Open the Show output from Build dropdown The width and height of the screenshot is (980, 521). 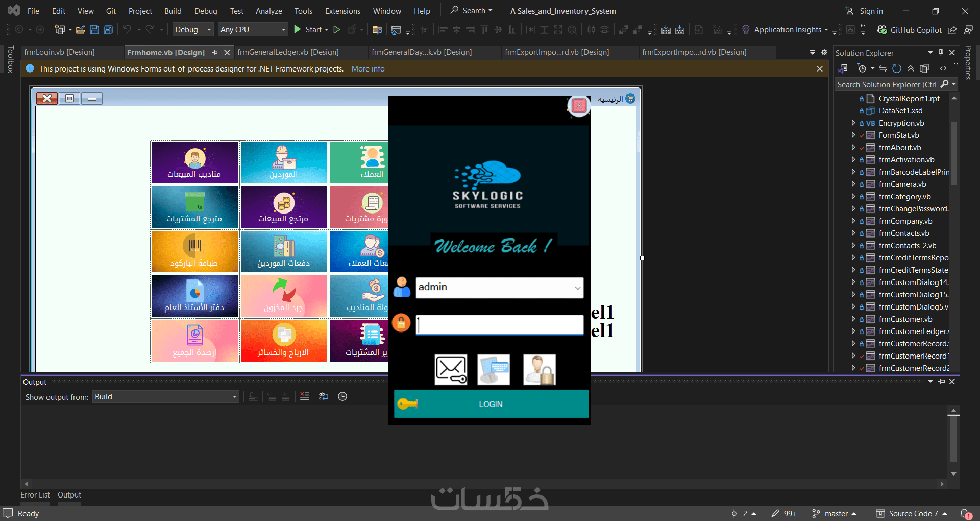166,397
